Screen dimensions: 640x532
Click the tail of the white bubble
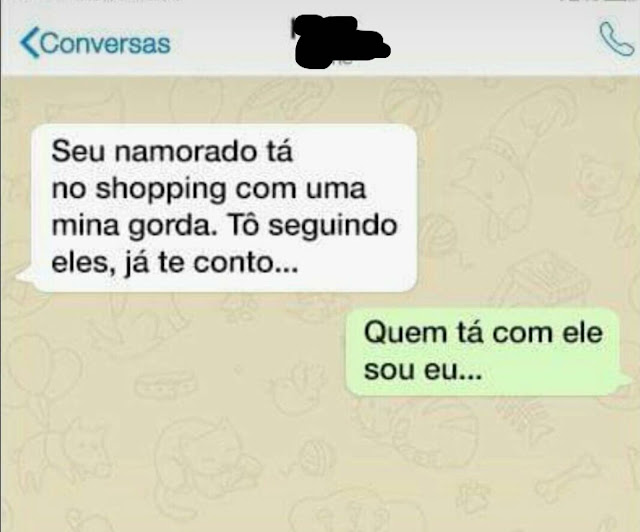click(25, 276)
